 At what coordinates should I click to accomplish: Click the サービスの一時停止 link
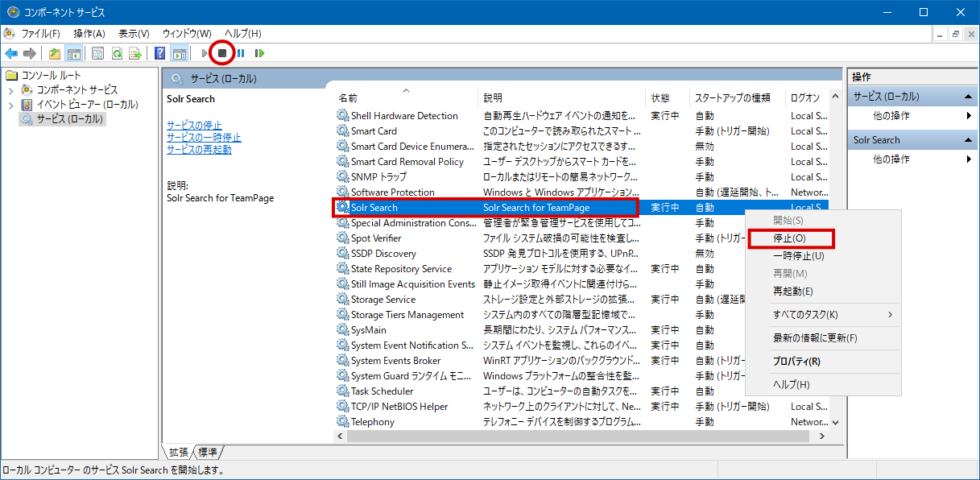pyautogui.click(x=204, y=138)
